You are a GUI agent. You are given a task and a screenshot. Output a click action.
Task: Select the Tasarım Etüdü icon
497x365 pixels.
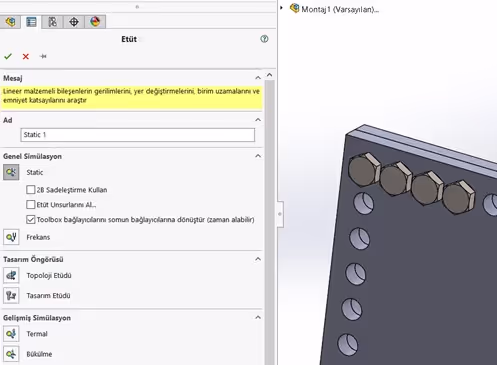point(11,295)
